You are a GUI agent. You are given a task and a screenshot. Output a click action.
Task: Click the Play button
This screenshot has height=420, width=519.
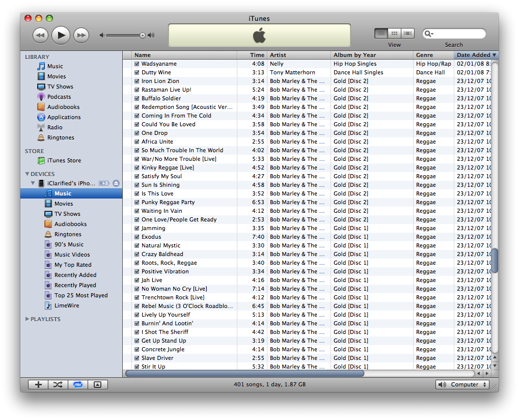61,35
